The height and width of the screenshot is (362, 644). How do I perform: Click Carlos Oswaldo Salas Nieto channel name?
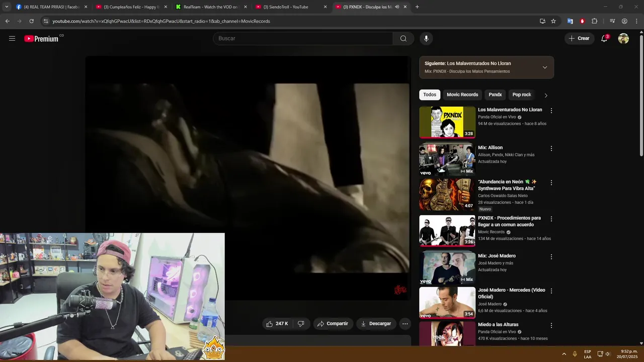tap(503, 196)
